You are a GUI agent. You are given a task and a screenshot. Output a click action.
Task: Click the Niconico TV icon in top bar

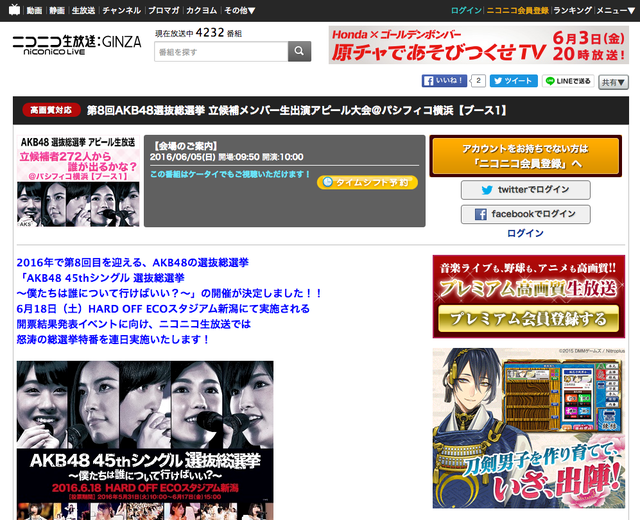click(x=14, y=10)
